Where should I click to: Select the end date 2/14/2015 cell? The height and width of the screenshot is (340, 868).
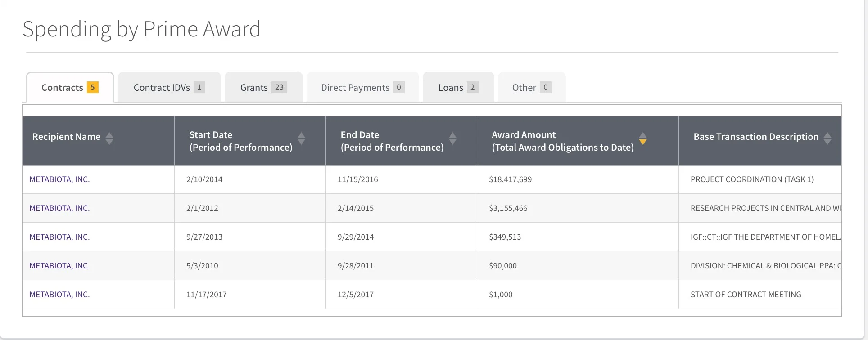(401, 208)
